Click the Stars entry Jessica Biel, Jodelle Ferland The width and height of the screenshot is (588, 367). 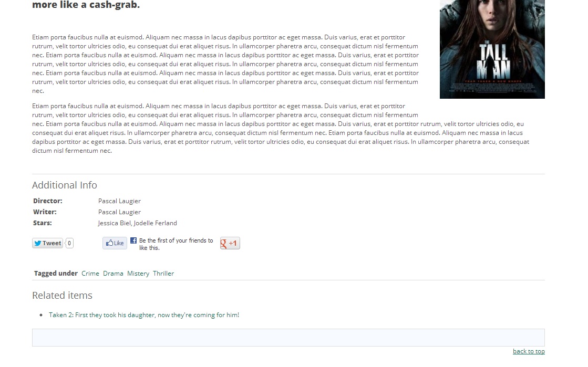(x=138, y=224)
